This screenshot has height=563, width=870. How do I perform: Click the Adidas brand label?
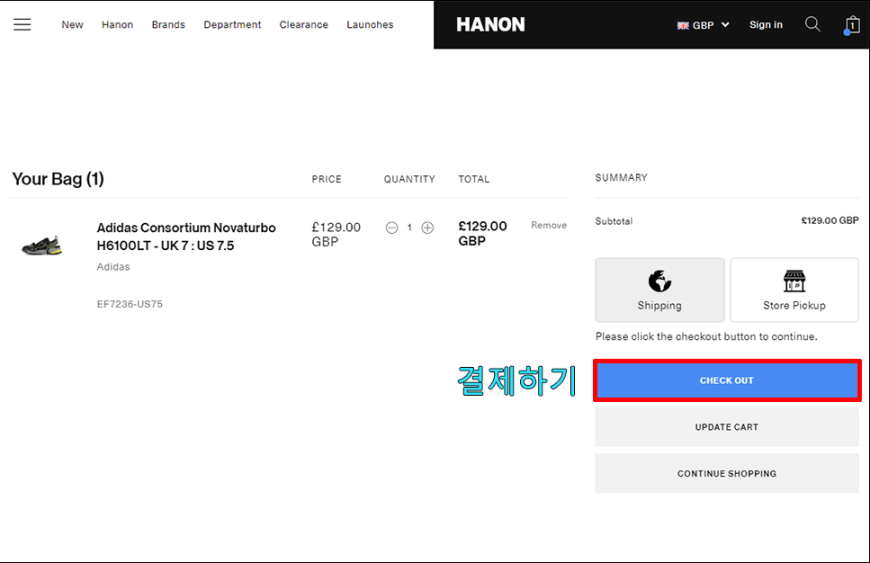pyautogui.click(x=113, y=267)
